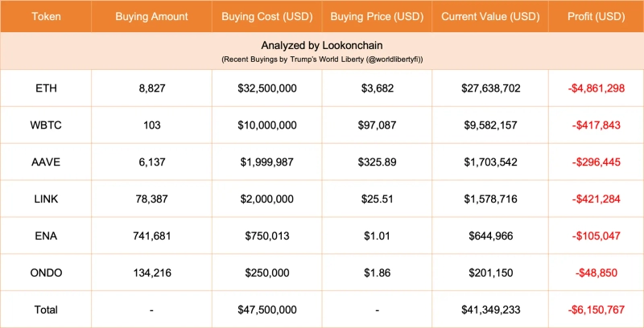This screenshot has height=328, width=644.
Task: Click the ETH loss value -$4,861,298
Action: click(595, 88)
